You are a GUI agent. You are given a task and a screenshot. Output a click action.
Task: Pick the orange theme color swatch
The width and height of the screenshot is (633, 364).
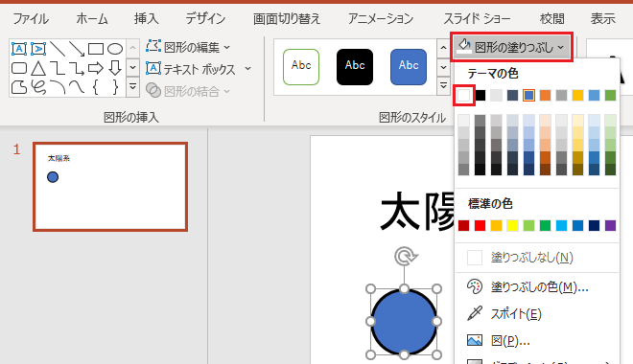545,95
